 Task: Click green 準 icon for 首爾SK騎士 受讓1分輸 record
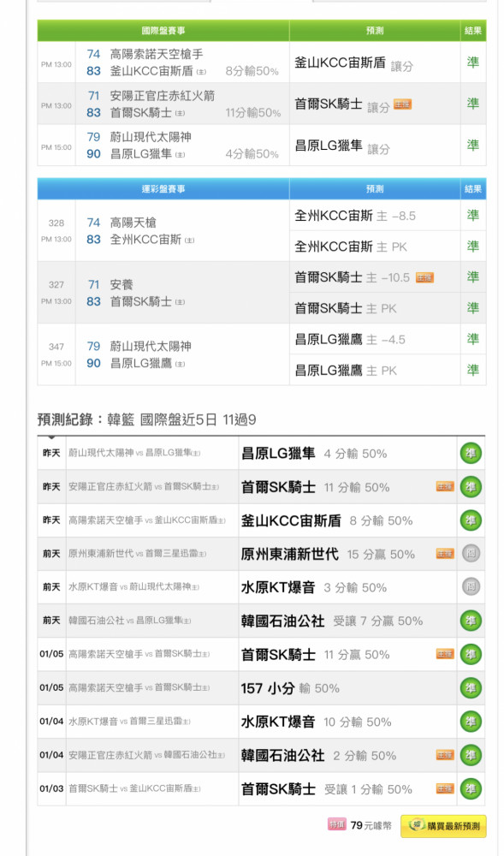[x=471, y=789]
